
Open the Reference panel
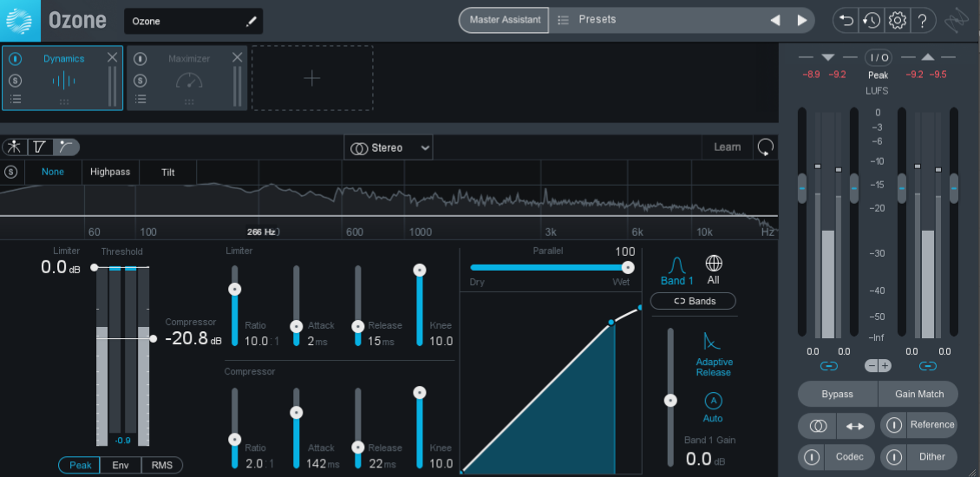(932, 425)
